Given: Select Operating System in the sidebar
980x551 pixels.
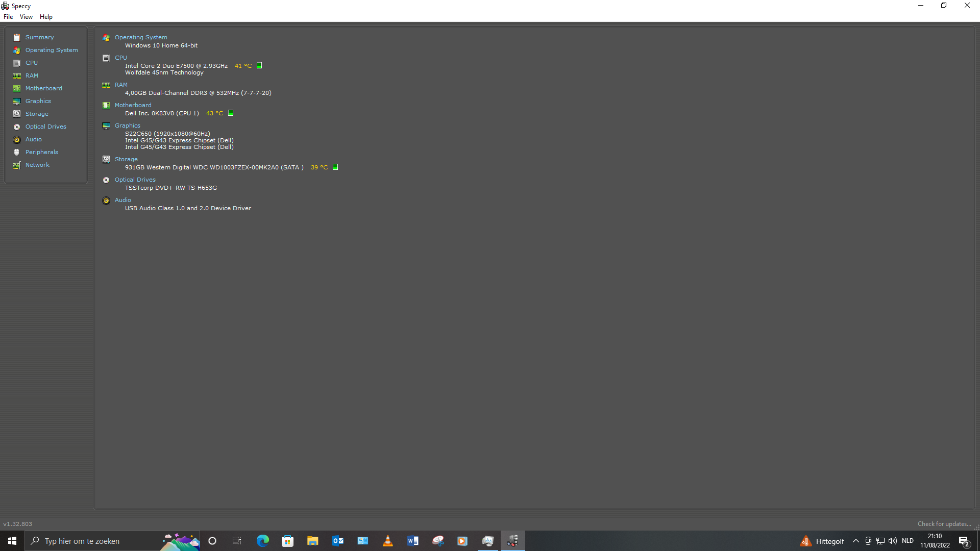Looking at the screenshot, I should [52, 50].
